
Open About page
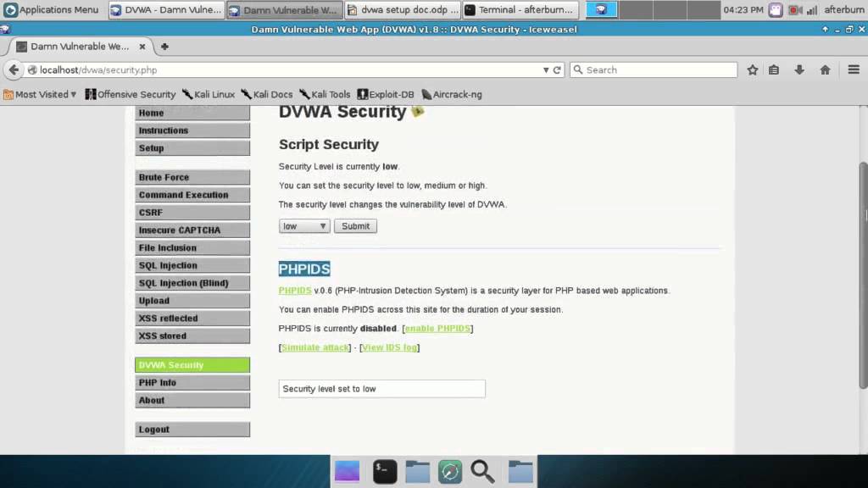tap(192, 400)
